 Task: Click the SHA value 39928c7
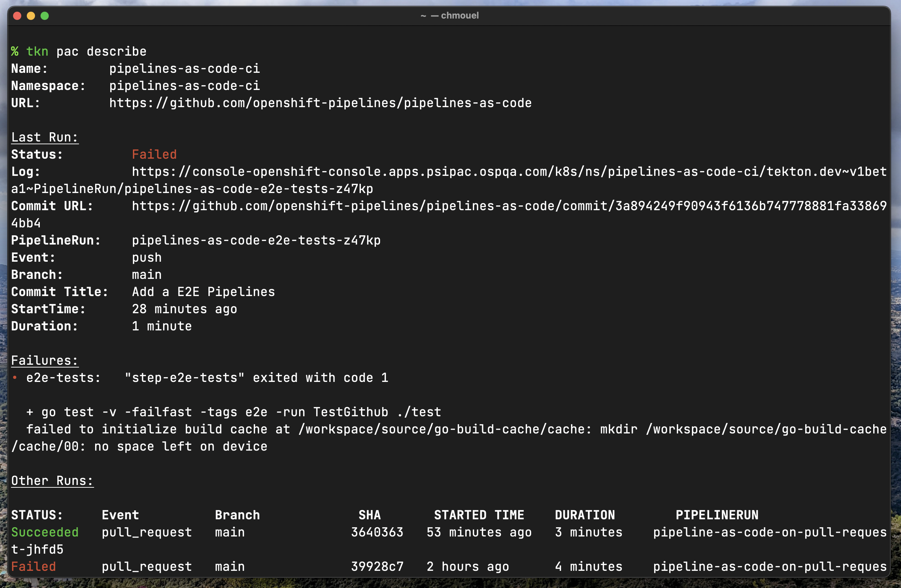(377, 567)
